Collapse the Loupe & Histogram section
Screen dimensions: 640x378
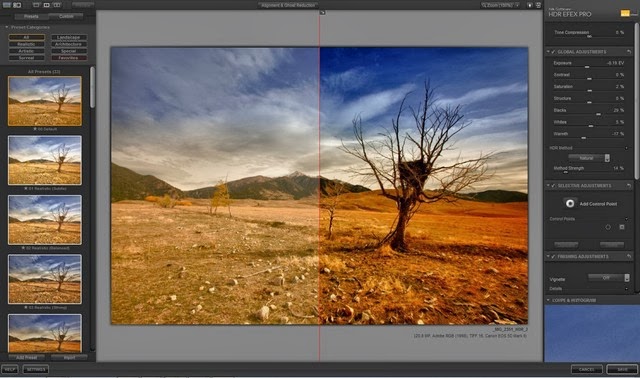click(x=548, y=300)
